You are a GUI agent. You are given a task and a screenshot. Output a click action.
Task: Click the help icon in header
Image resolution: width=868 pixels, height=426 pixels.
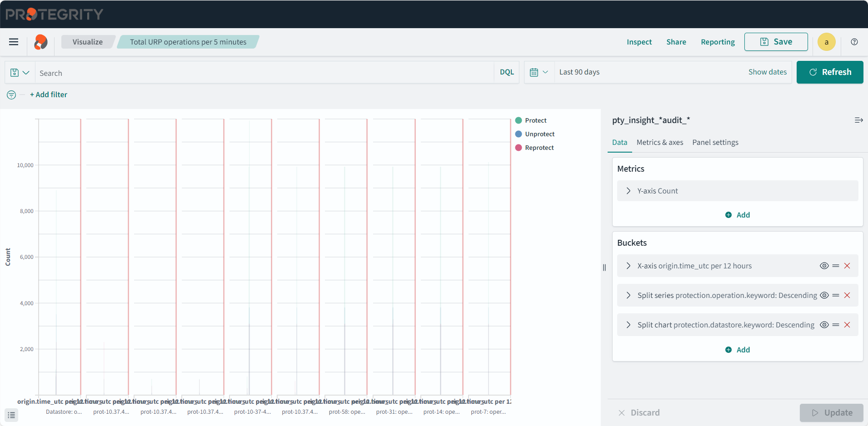[x=854, y=42]
